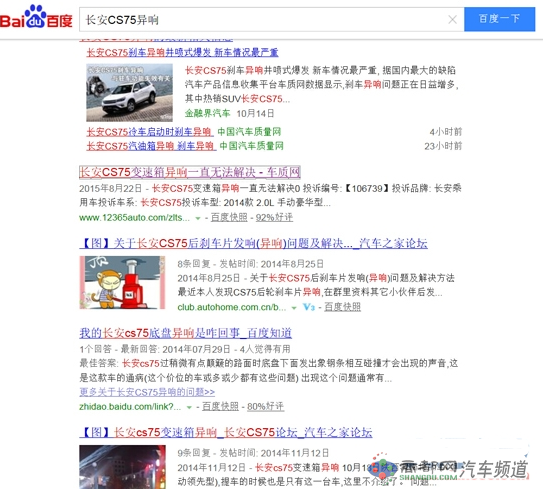Open the cartoon monkey jack thumbnail

pyautogui.click(x=122, y=283)
